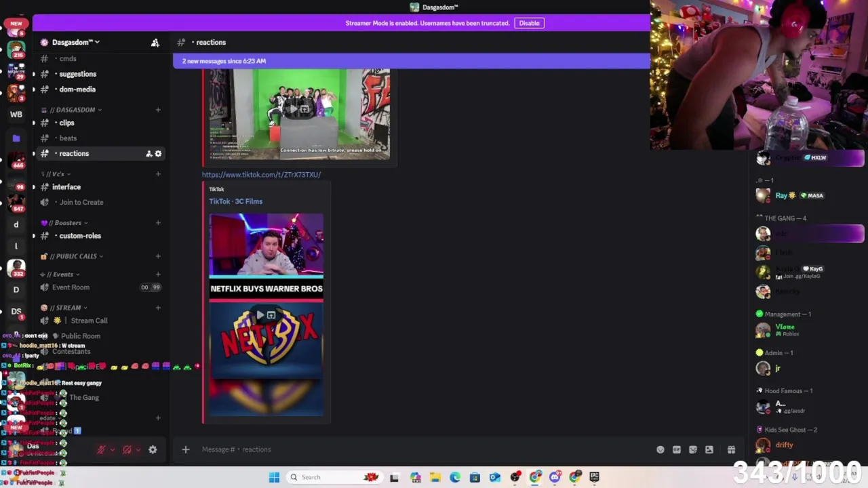This screenshot has width=868, height=488.
Task: Collapse the // Boosters category
Action: [64, 223]
